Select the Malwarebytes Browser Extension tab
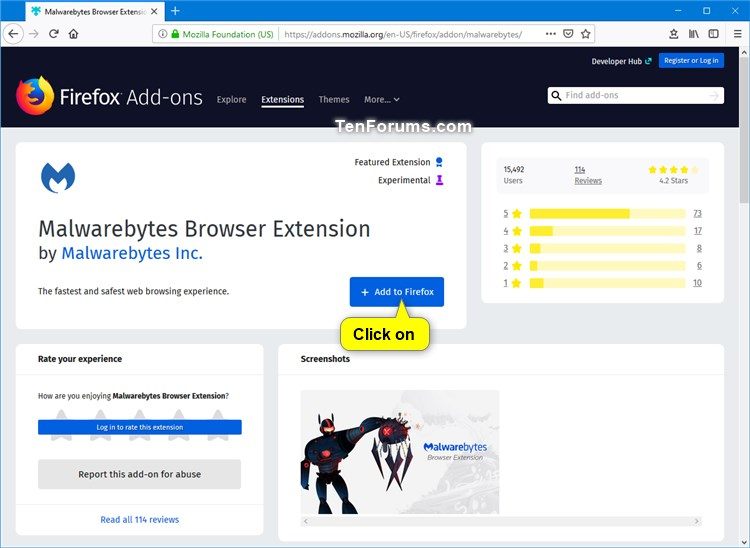 [95, 11]
